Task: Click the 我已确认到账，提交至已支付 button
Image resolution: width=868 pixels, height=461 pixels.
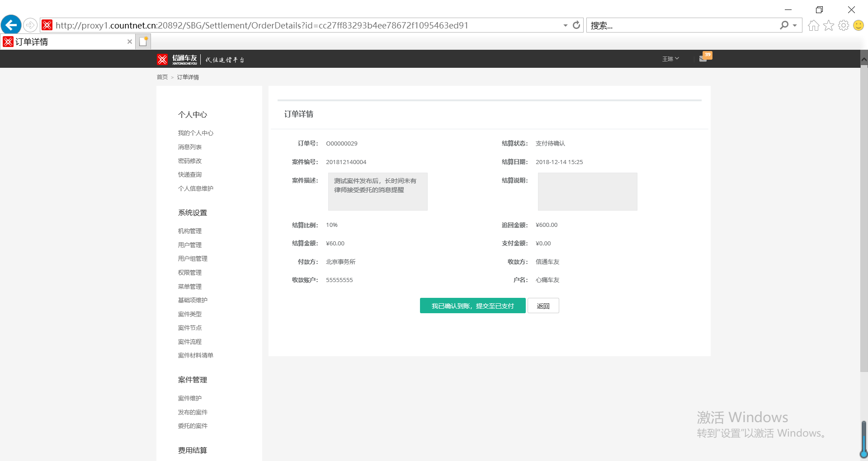Action: pos(472,306)
